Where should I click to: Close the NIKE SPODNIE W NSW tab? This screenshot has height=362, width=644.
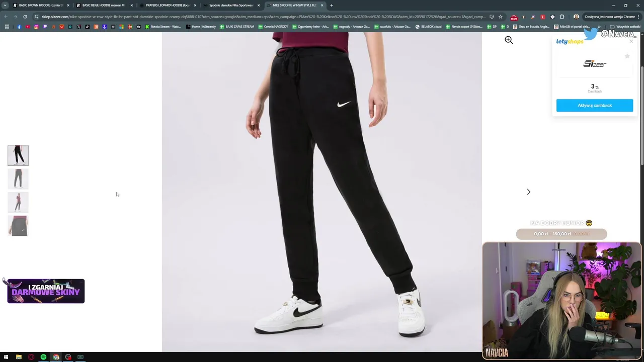(323, 5)
